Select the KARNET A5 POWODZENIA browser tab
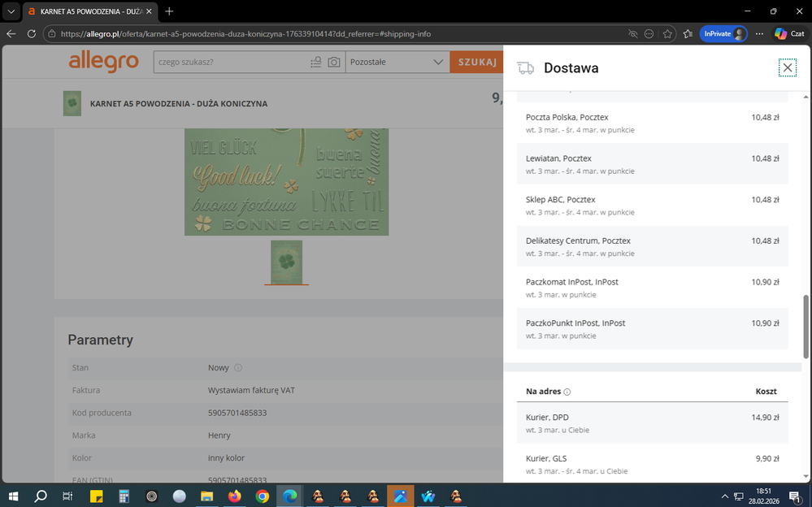Screen dimensions: 812x507 (88, 11)
